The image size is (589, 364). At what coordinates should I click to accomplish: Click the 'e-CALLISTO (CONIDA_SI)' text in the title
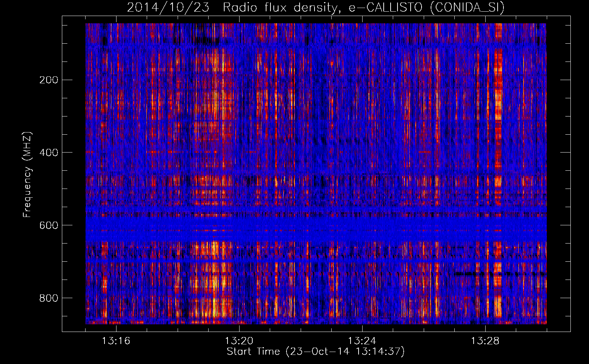426,7
